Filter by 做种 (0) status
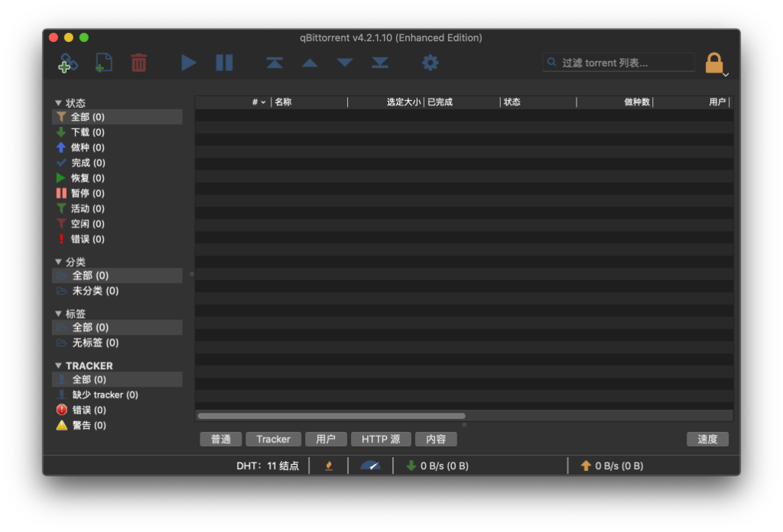Screen dimensions: 783x532 (x=117, y=148)
